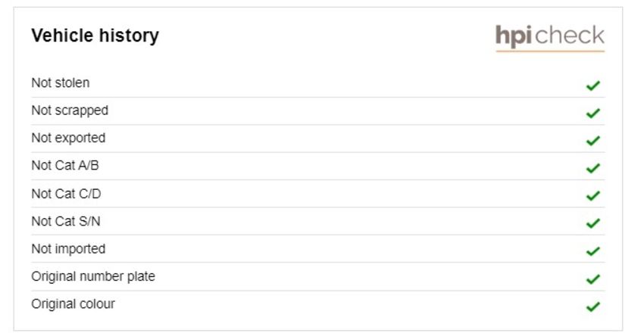Select the Not scrapped label

click(70, 110)
